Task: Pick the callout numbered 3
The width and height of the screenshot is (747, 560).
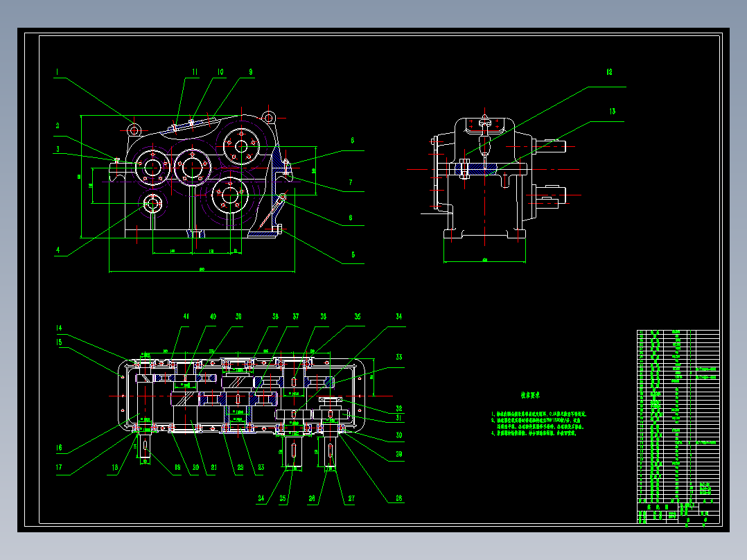Action: click(58, 149)
